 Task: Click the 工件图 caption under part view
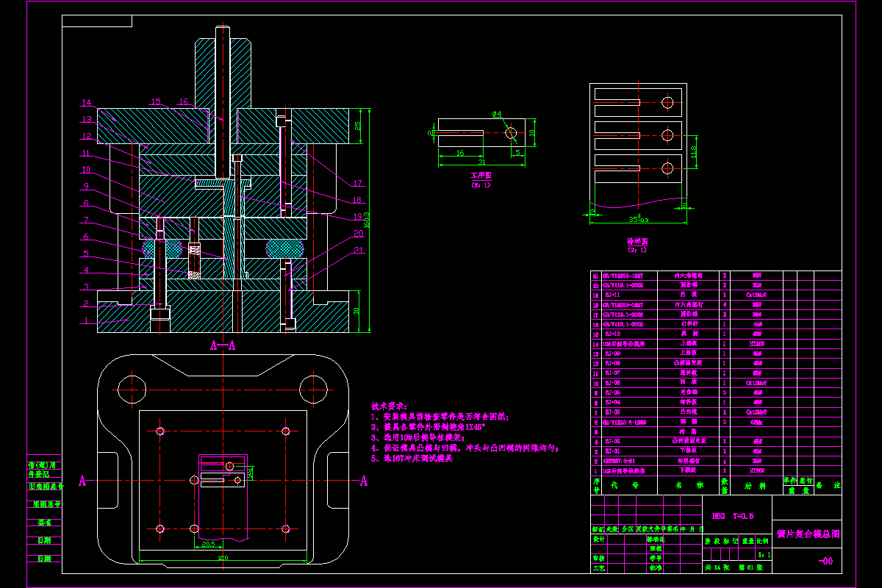pos(480,176)
